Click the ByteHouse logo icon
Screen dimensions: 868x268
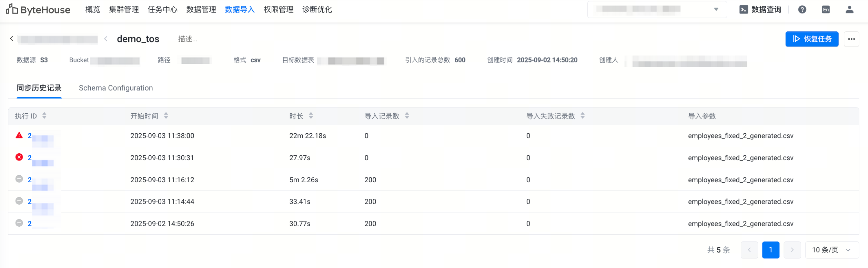[12, 9]
